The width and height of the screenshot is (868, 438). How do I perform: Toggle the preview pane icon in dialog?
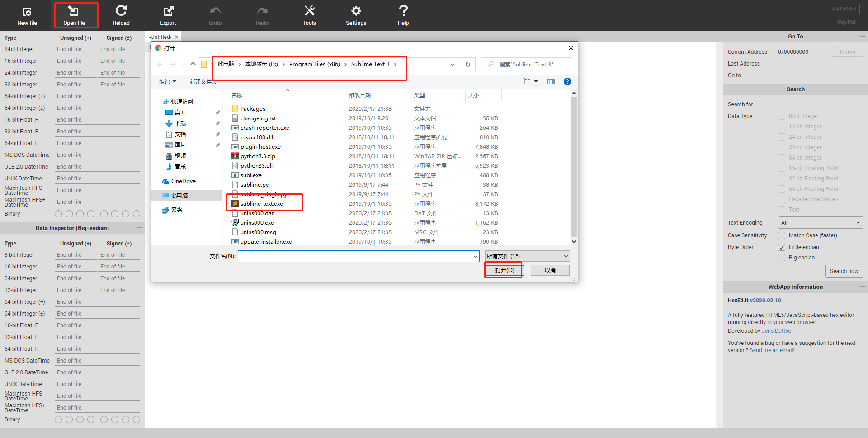tap(551, 81)
